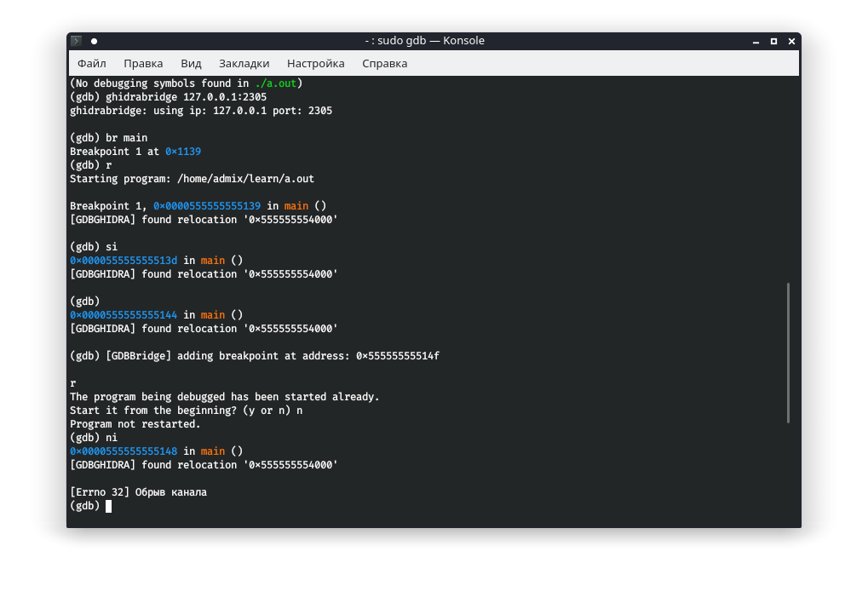Open the Закладки menu
This screenshot has width=868, height=603.
(x=244, y=64)
